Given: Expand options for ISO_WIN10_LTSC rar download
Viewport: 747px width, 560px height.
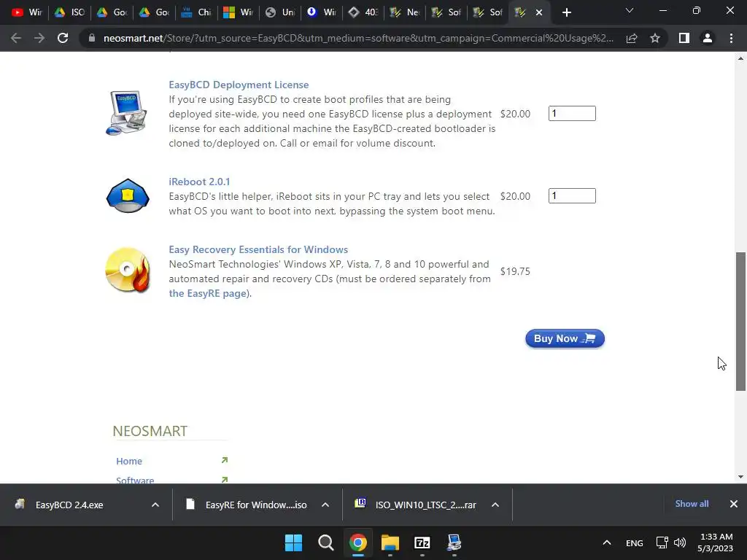Looking at the screenshot, I should coord(495,505).
